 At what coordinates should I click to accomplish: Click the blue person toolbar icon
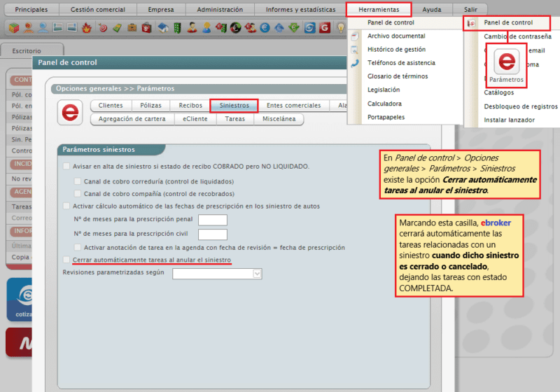pyautogui.click(x=43, y=27)
